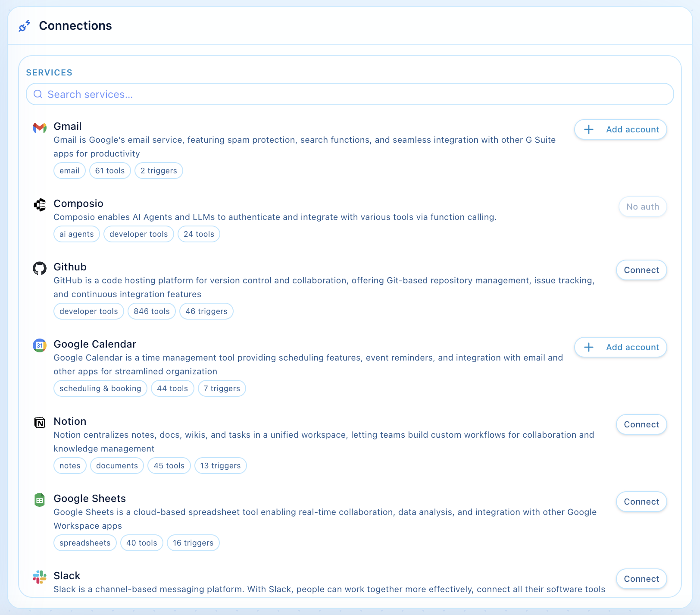Open the Google Calendar service title
Viewport: 700px width, 615px height.
(95, 344)
